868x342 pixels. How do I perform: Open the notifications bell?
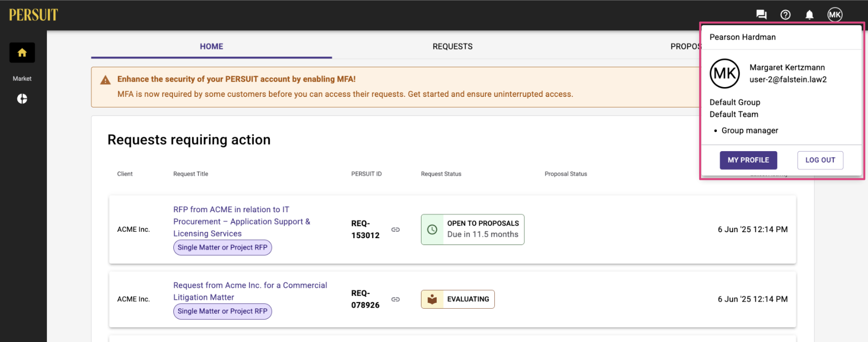(x=810, y=15)
